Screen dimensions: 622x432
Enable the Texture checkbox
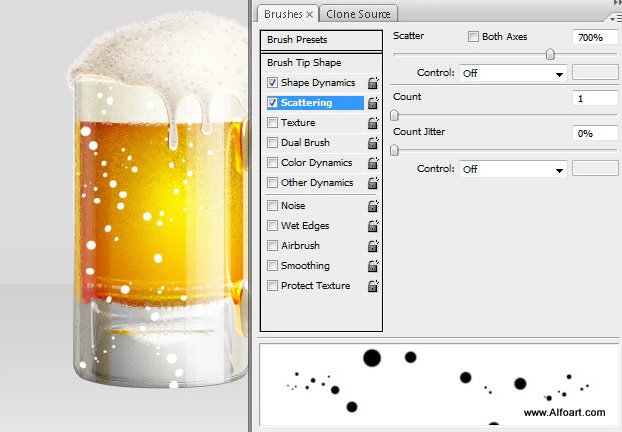tap(272, 122)
